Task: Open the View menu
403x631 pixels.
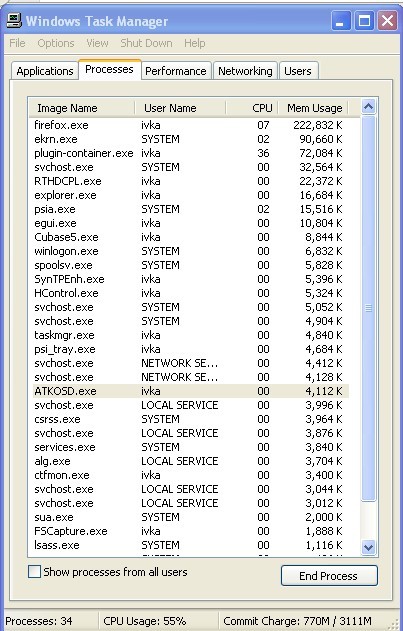Action: point(97,43)
